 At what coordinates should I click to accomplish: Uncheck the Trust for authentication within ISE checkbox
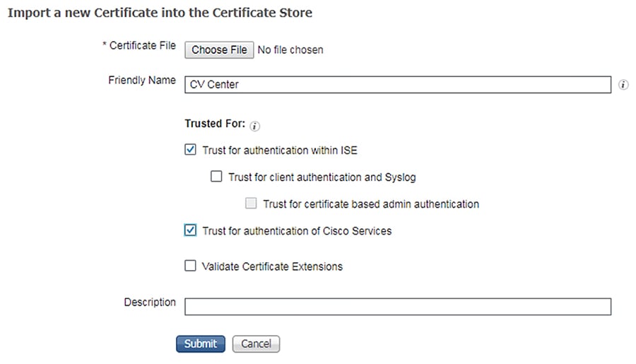click(x=190, y=150)
